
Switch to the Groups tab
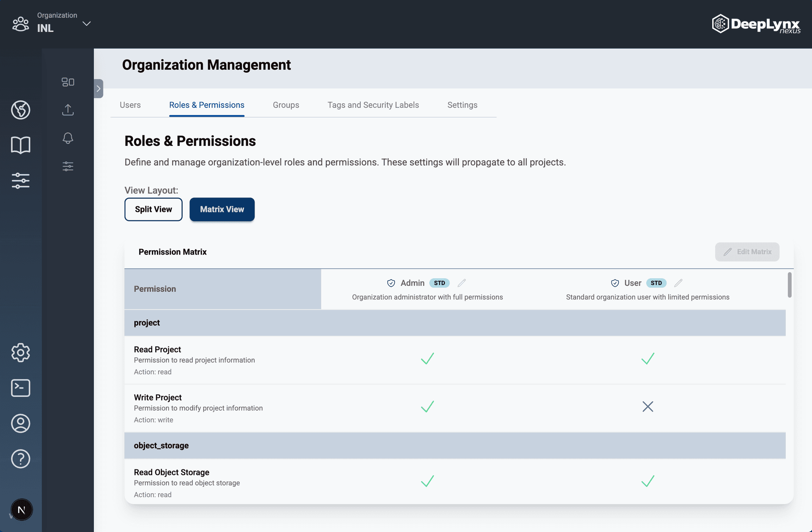click(286, 105)
